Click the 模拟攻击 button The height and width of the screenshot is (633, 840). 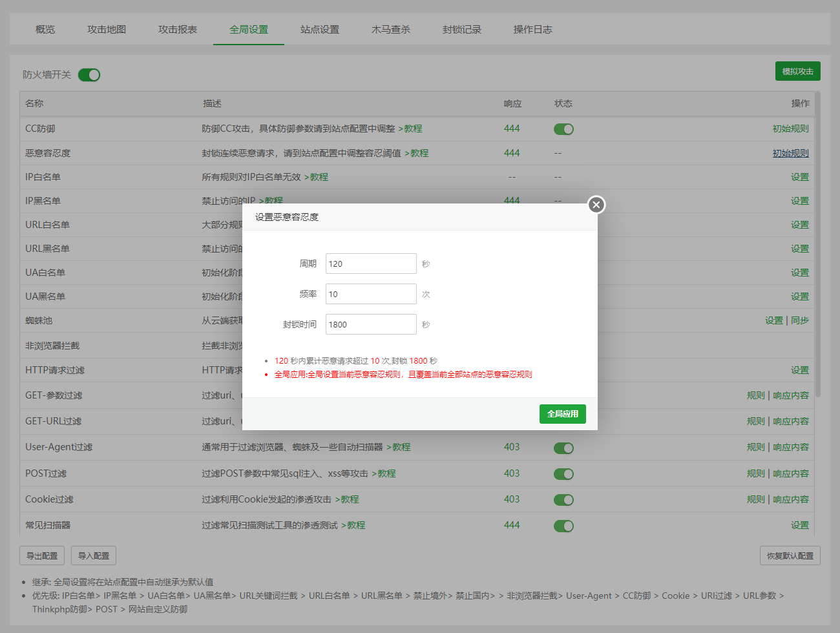pos(797,71)
